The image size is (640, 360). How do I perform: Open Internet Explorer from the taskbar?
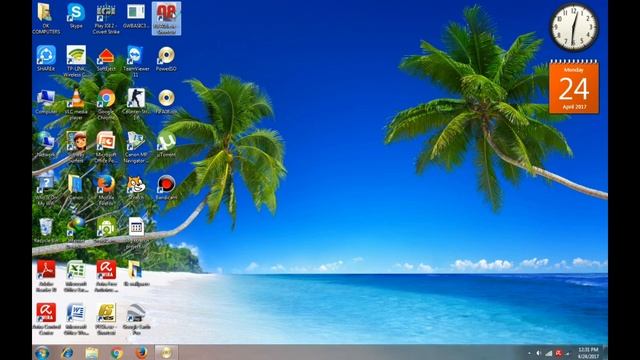click(67, 353)
